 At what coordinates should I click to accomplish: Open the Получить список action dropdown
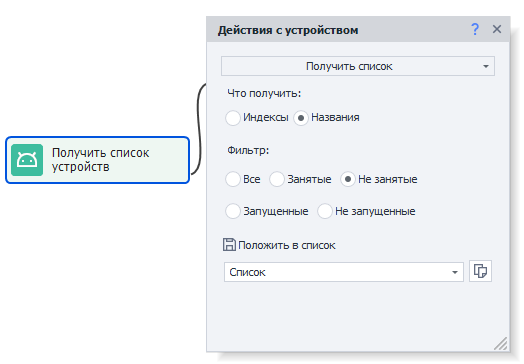click(x=358, y=66)
